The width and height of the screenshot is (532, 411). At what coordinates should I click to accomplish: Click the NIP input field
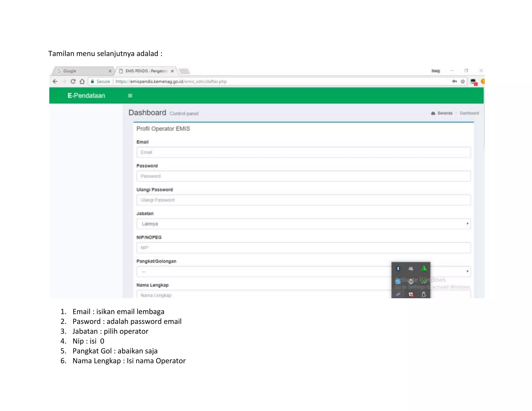(303, 248)
